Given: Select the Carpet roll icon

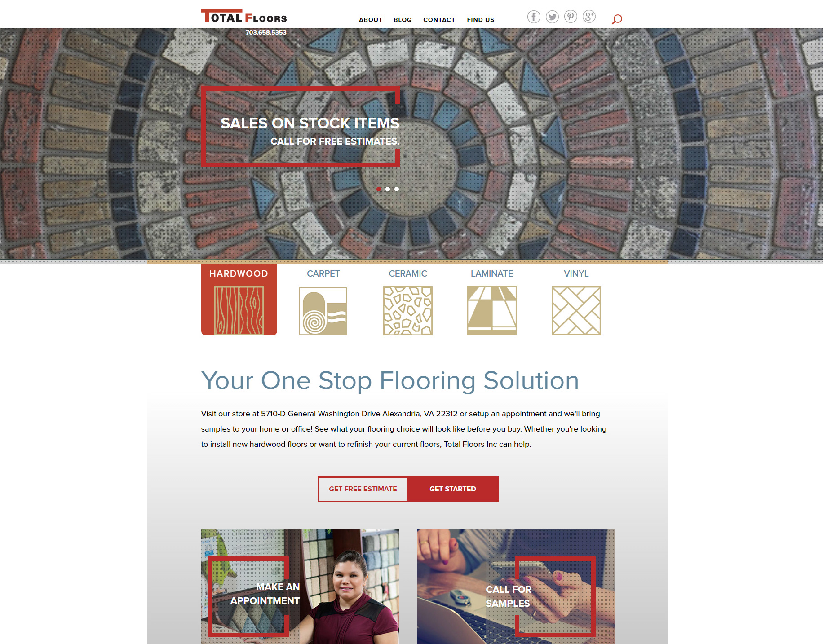Looking at the screenshot, I should pyautogui.click(x=323, y=311).
